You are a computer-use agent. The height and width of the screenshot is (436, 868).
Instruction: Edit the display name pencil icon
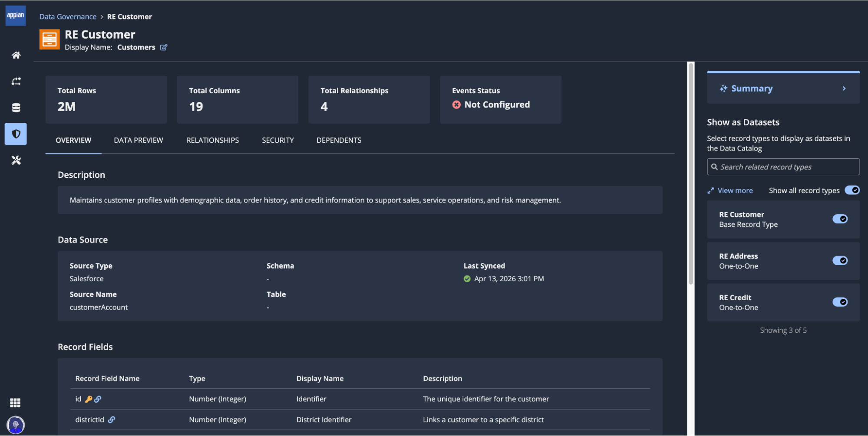point(164,47)
